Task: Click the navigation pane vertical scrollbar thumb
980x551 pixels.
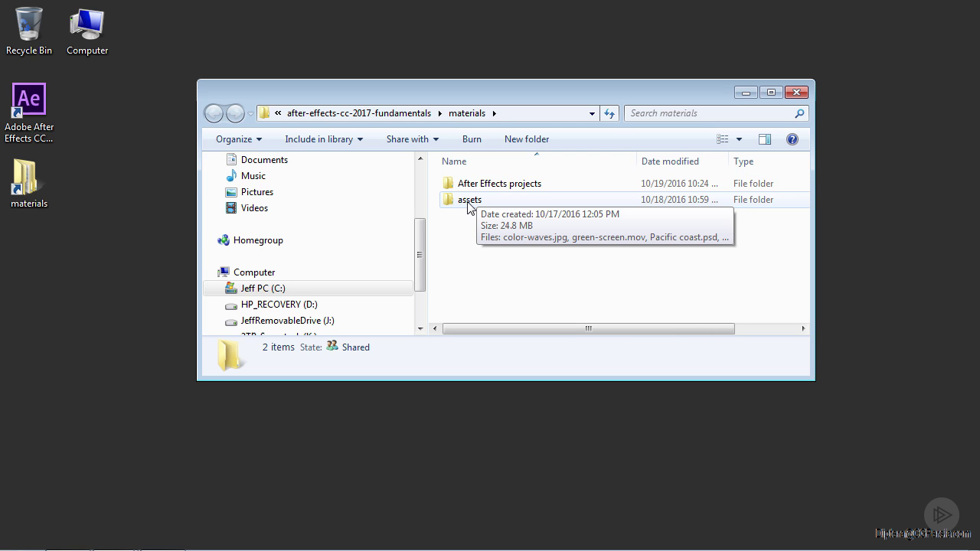Action: (x=420, y=255)
